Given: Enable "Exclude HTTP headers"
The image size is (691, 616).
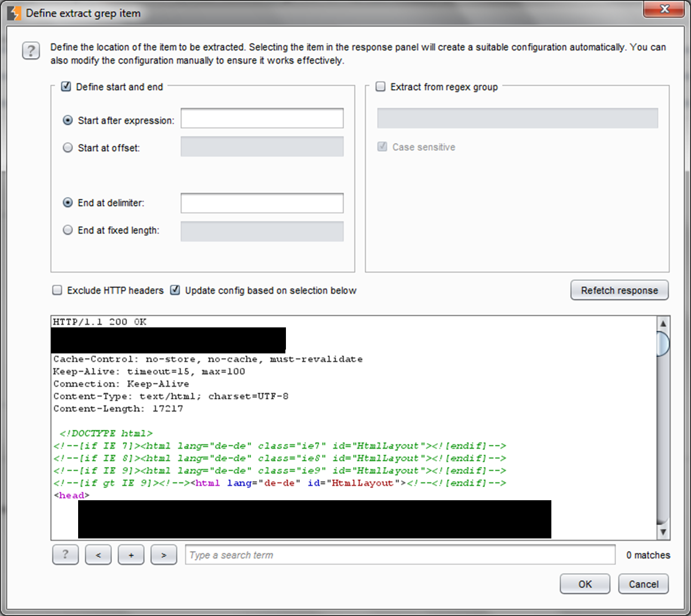Looking at the screenshot, I should pyautogui.click(x=57, y=290).
